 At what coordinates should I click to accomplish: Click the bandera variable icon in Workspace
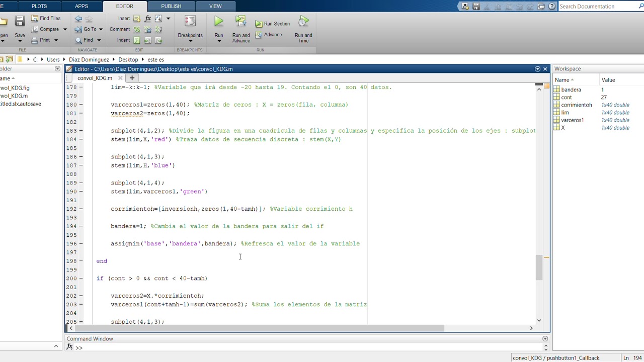tap(556, 89)
